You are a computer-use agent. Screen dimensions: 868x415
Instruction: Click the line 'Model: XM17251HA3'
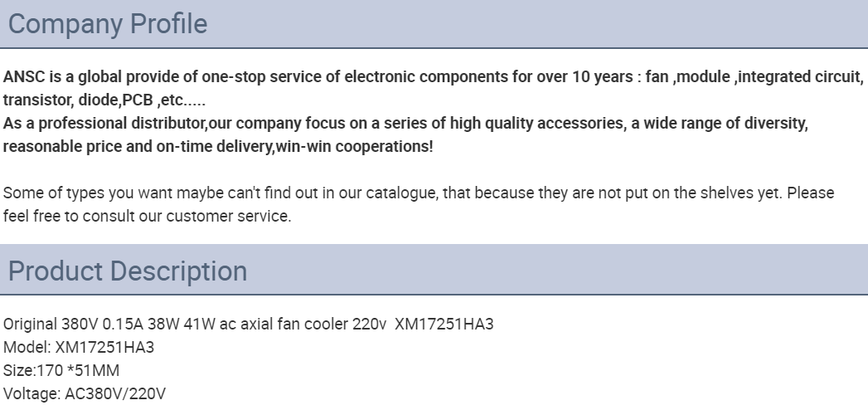79,348
